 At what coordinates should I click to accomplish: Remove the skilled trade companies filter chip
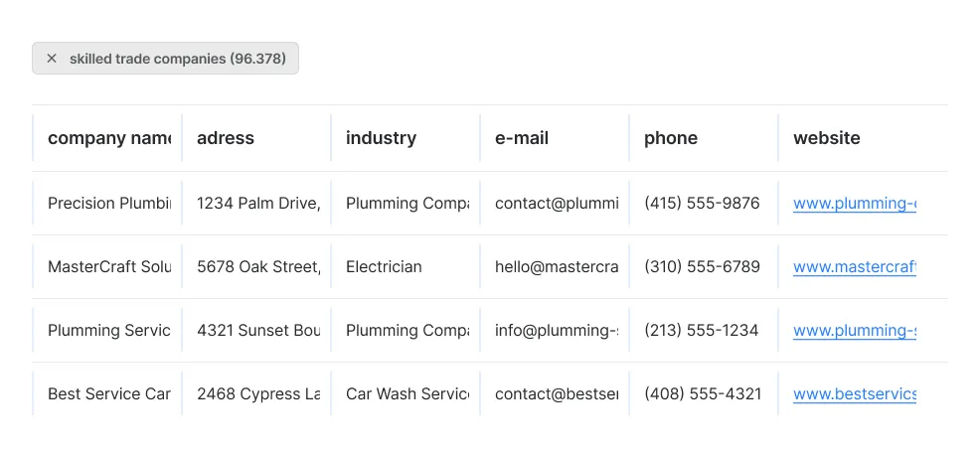[52, 59]
